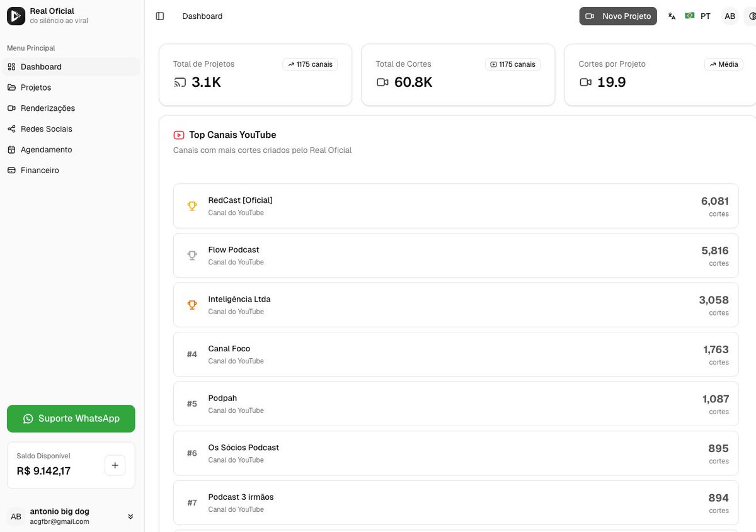
Task: Click the #5 rank label
Action: click(192, 404)
